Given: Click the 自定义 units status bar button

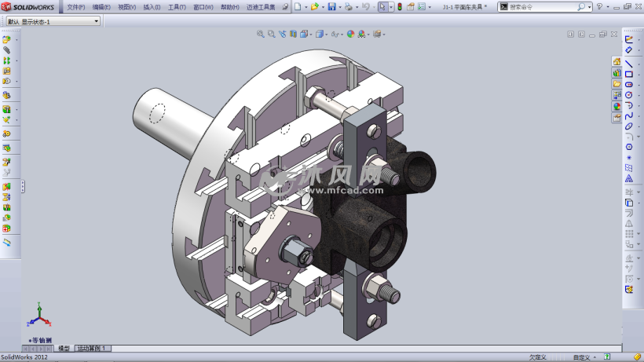Looking at the screenshot, I should click(582, 357).
